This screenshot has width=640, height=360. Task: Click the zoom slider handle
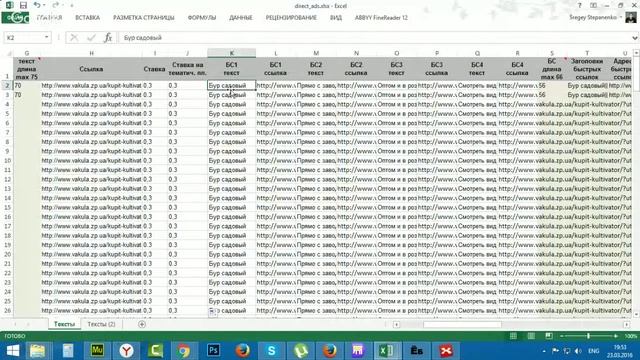click(588, 336)
